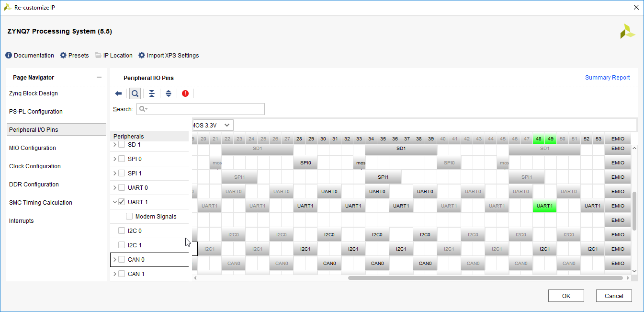
Task: Click the horizontal scrollbar thumb of the pin grid
Action: pos(486,277)
